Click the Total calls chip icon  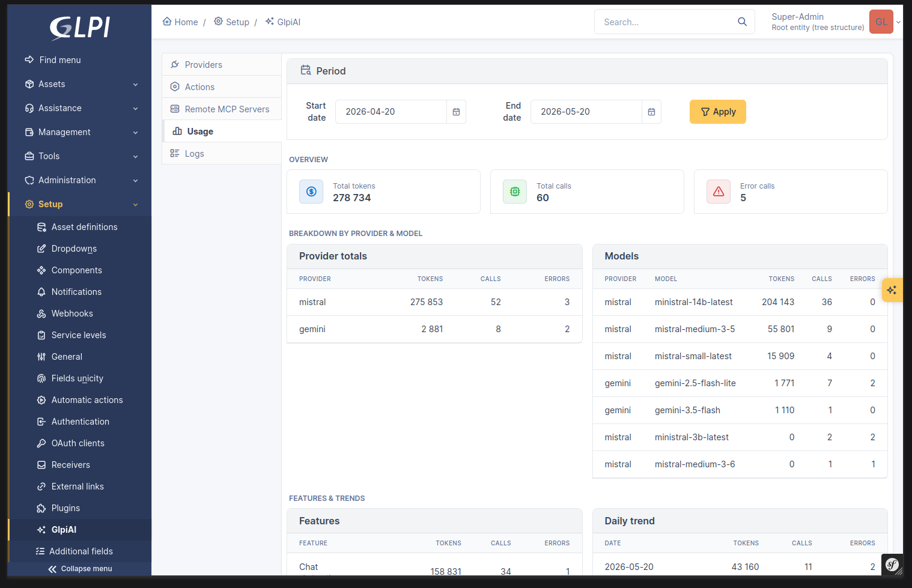tap(515, 192)
